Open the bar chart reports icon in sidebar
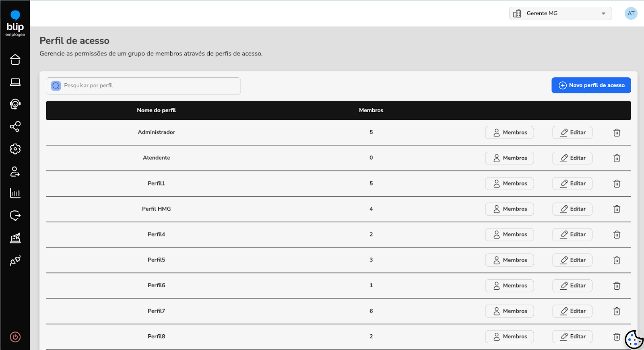Screen dimensions: 644x350 15,194
